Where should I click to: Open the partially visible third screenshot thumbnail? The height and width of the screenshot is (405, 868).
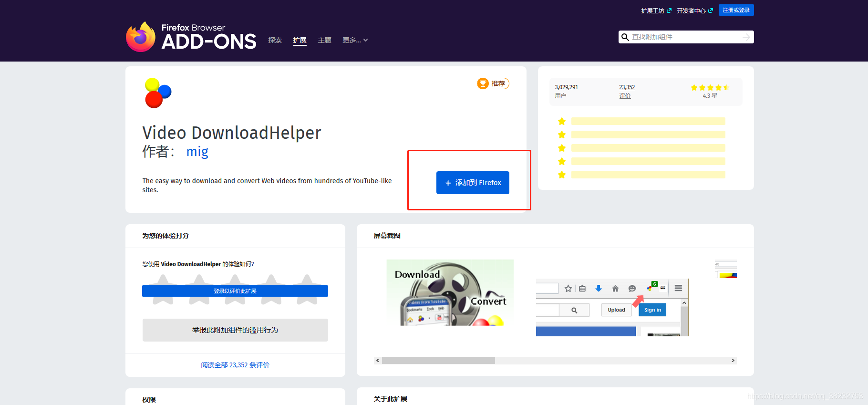725,269
